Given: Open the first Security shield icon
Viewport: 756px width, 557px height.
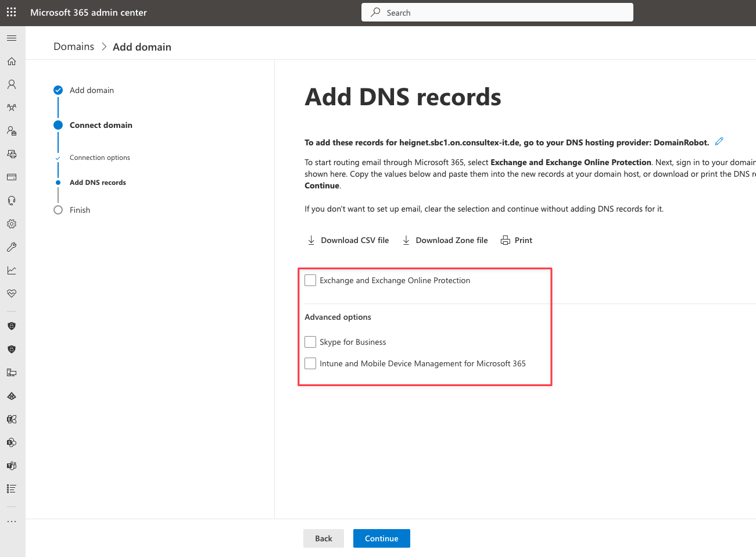Looking at the screenshot, I should (12, 326).
